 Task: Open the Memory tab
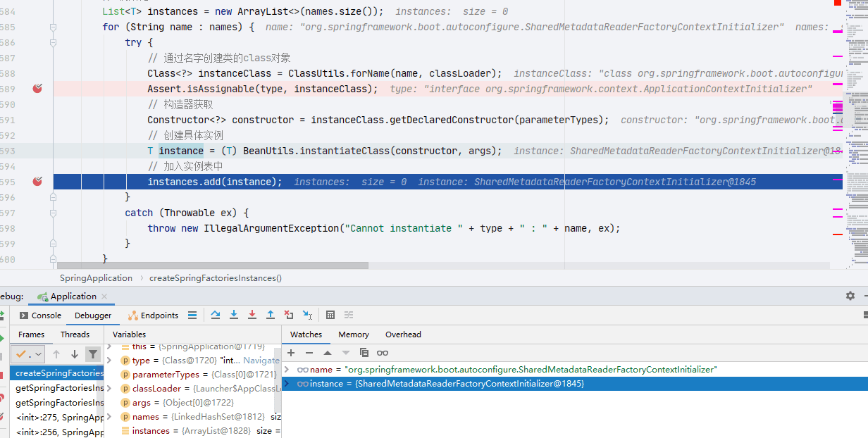[x=353, y=334]
